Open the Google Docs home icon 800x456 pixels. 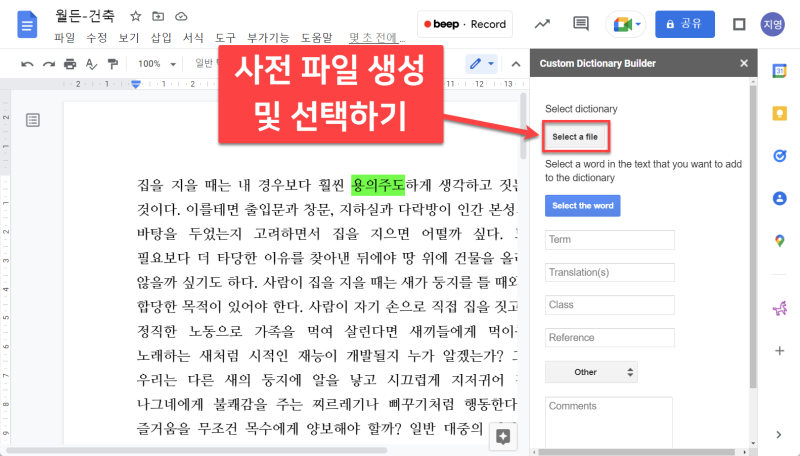(x=27, y=24)
